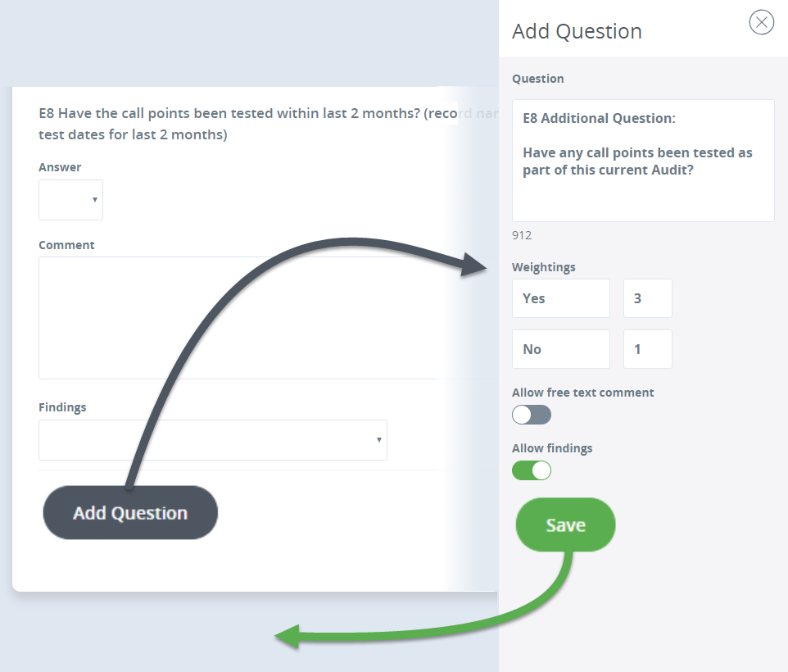This screenshot has width=788, height=672.
Task: Click the Comment field label
Action: tap(66, 245)
